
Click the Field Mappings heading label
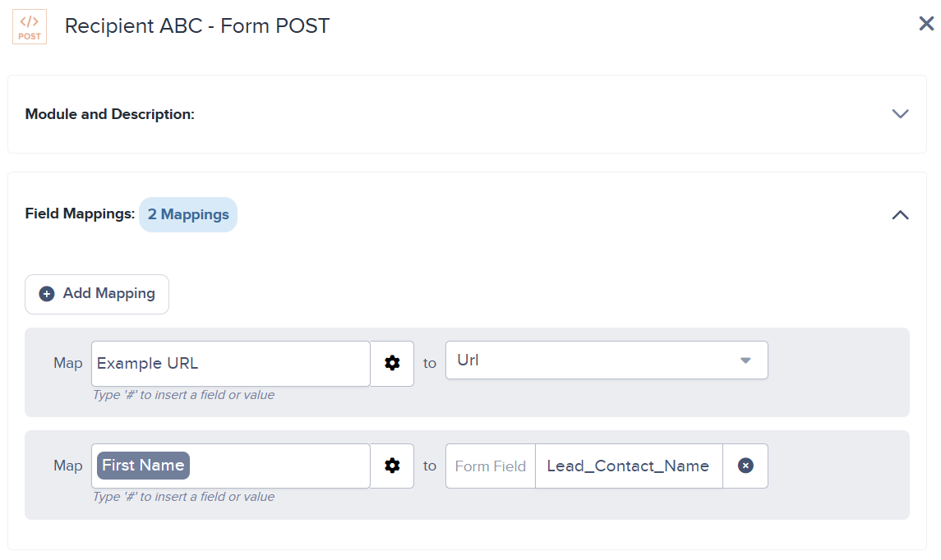pyautogui.click(x=80, y=214)
